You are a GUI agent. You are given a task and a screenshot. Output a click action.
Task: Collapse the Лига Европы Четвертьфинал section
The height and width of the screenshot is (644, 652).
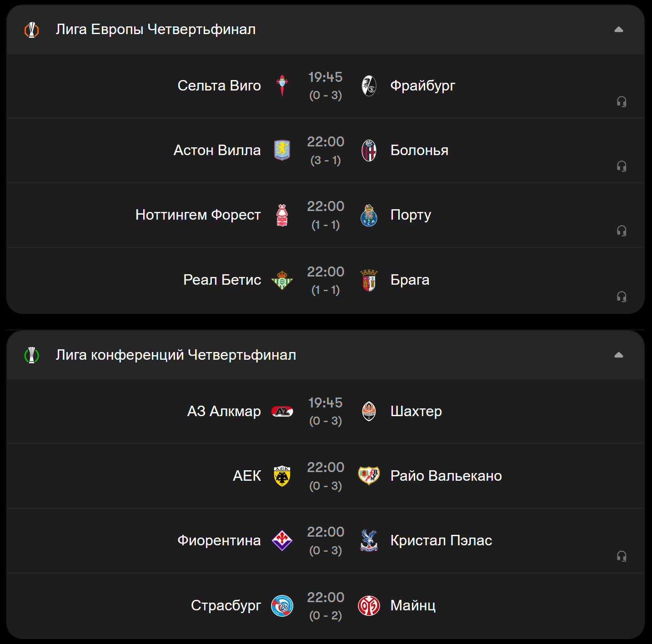coord(618,30)
